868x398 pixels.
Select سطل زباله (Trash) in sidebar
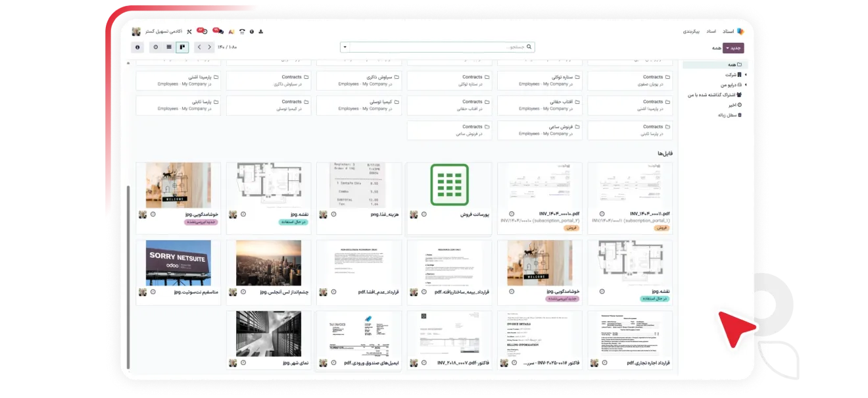click(x=729, y=114)
